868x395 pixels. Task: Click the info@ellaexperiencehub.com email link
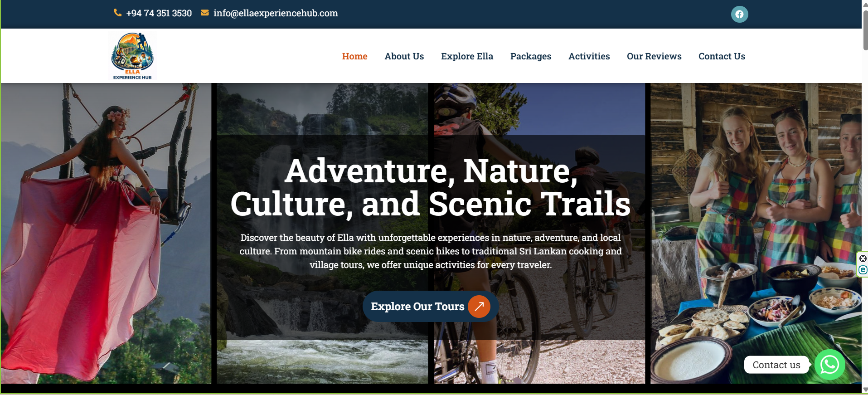[276, 13]
